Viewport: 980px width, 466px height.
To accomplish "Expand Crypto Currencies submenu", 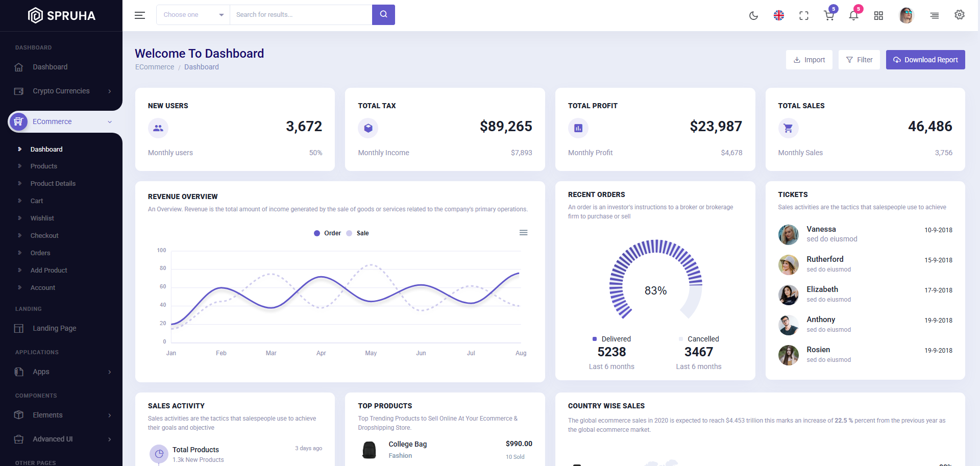I will (110, 91).
